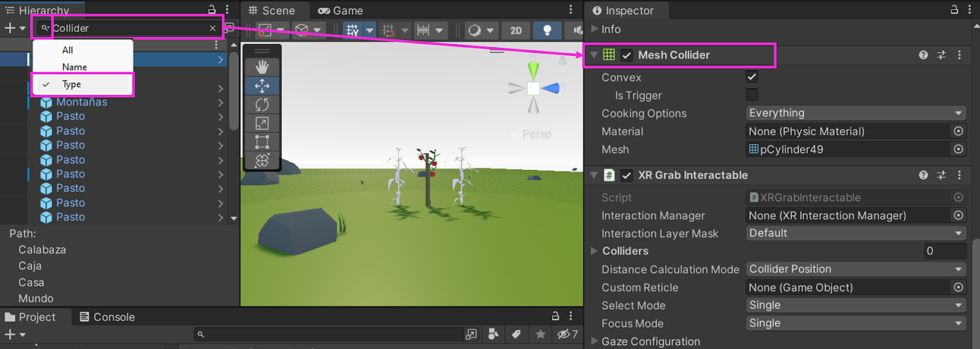Toggle scene lighting bulb icon
Image resolution: width=980 pixels, height=349 pixels.
[x=547, y=30]
